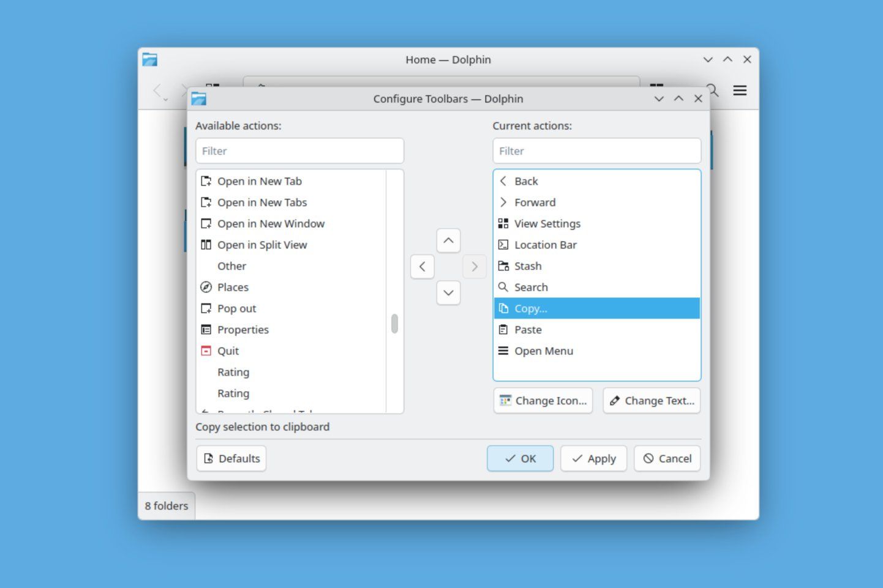Apply the toolbar changes
This screenshot has height=588, width=883.
click(594, 459)
